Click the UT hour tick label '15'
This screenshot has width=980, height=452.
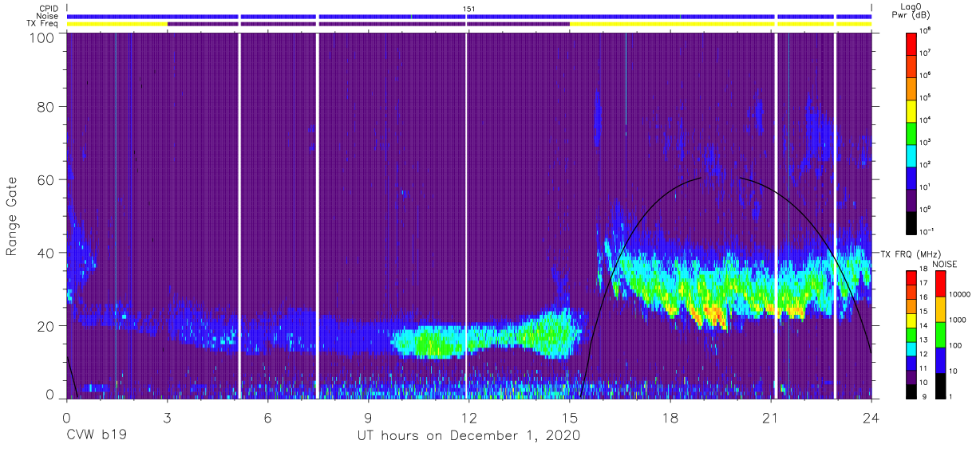click(569, 416)
